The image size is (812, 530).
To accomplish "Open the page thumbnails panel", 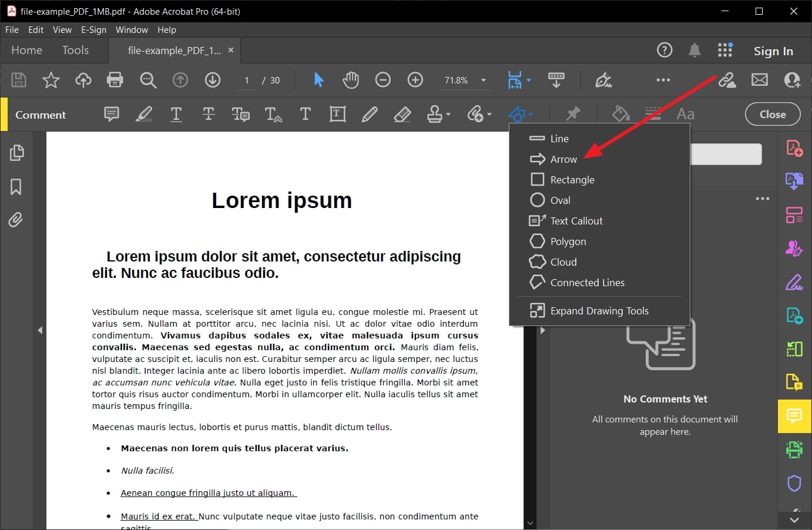I will tap(17, 152).
